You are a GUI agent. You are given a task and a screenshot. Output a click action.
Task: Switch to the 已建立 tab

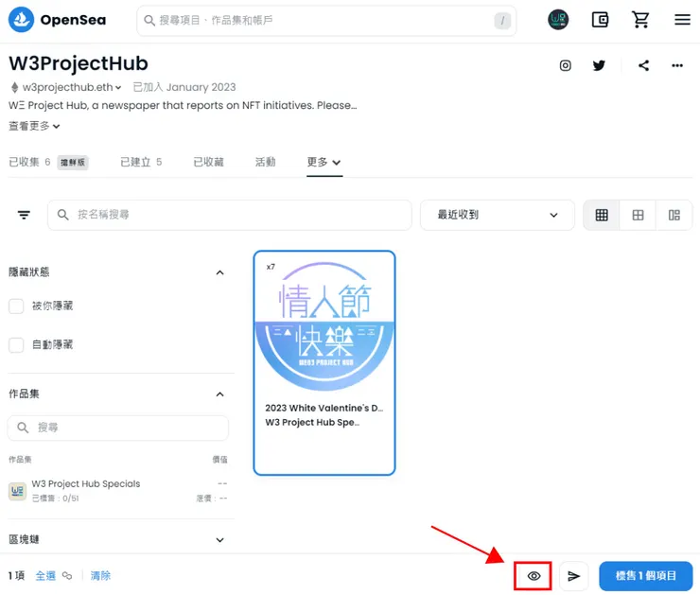pyautogui.click(x=141, y=162)
